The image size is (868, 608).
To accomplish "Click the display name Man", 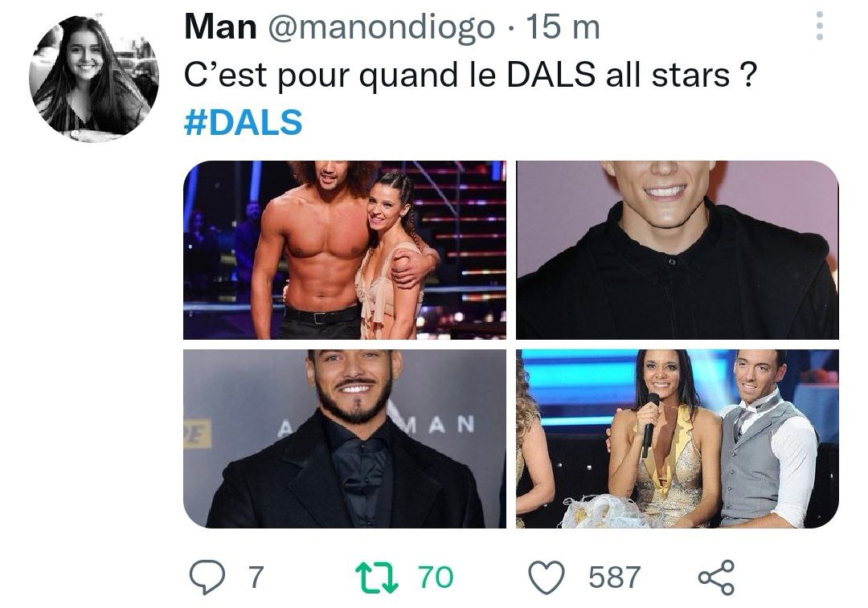I will click(x=220, y=27).
